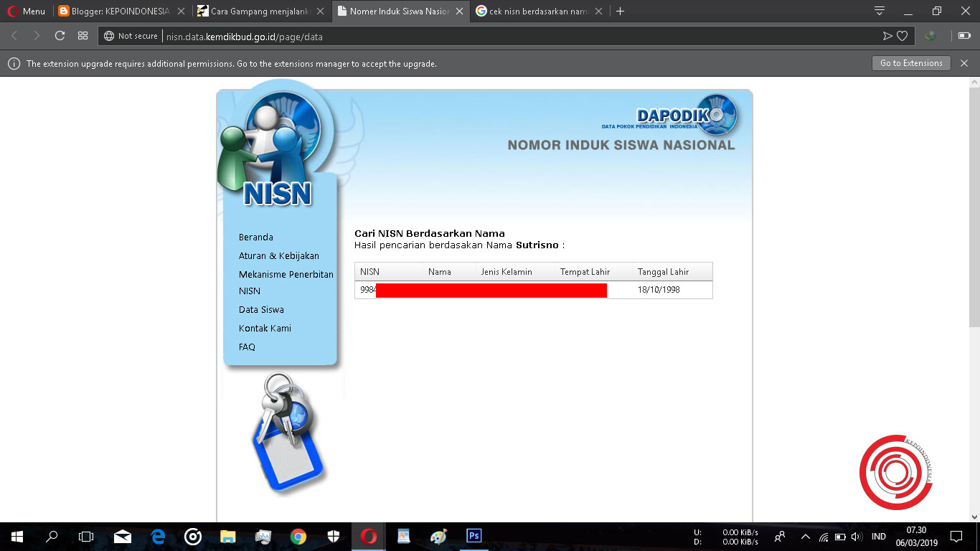The image size is (980, 551).
Task: Expand hidden icons in the system tray
Action: tap(805, 536)
